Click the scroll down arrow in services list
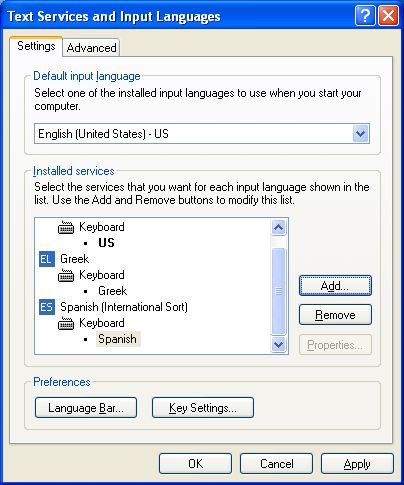Screen dimensions: 404x485 [278, 344]
